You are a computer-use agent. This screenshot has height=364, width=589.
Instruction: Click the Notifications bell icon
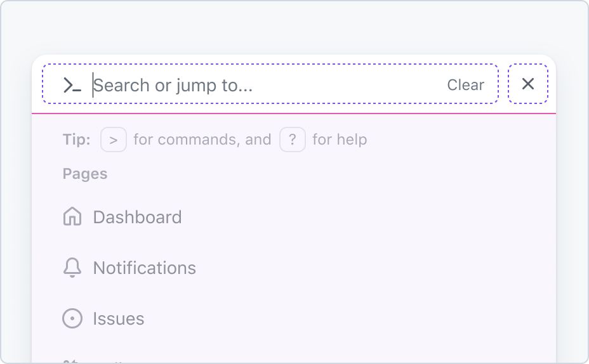72,268
